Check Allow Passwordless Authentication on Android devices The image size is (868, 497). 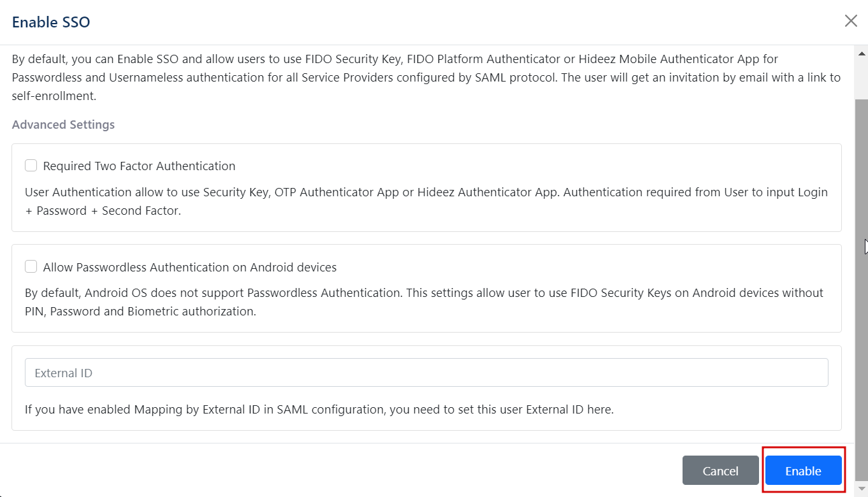[x=31, y=266]
